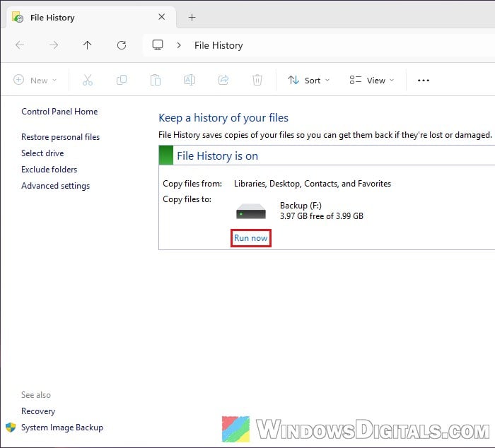Click the Keep a history of your files heading
Image resolution: width=495 pixels, height=448 pixels.
[x=223, y=118]
